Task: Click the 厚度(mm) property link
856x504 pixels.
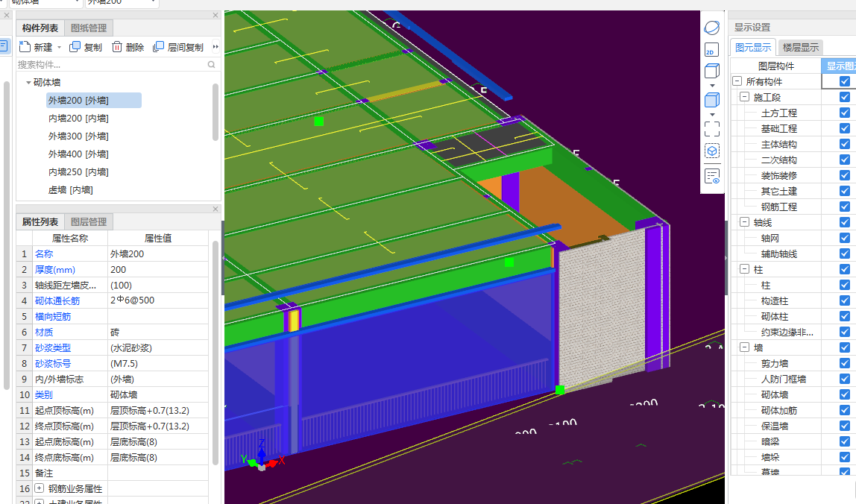Action: coord(55,270)
